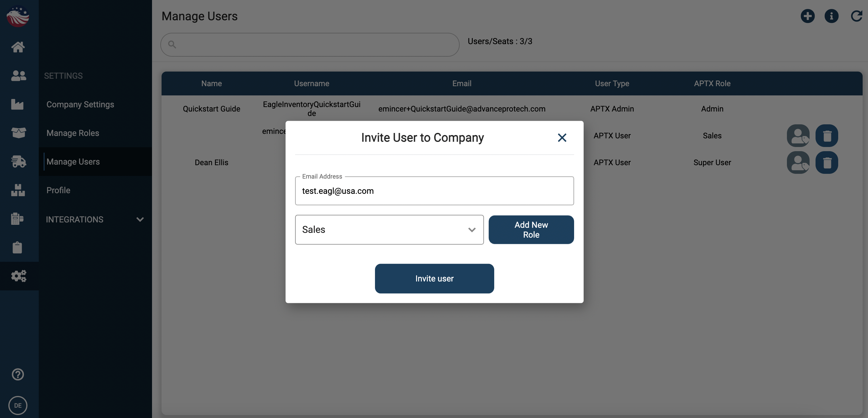Click the add user plus icon

pyautogui.click(x=807, y=16)
